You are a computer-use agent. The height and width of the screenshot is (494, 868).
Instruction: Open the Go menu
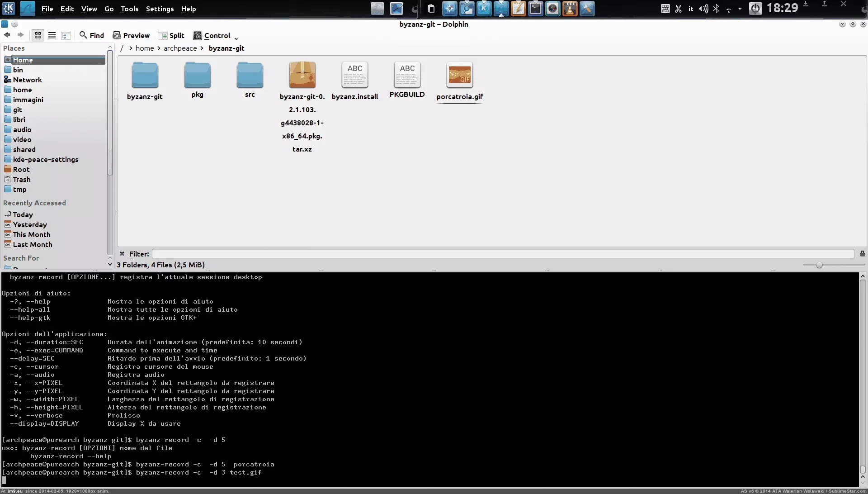(109, 9)
